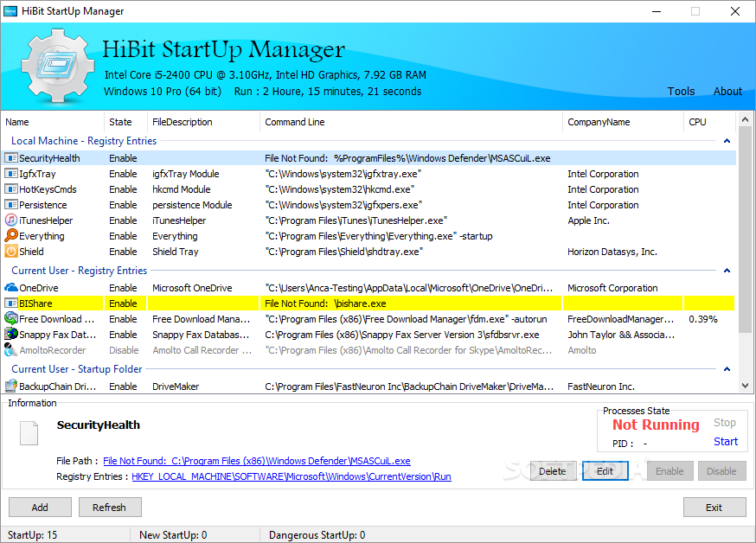Open the About menu
This screenshot has width=756, height=543.
[x=727, y=92]
